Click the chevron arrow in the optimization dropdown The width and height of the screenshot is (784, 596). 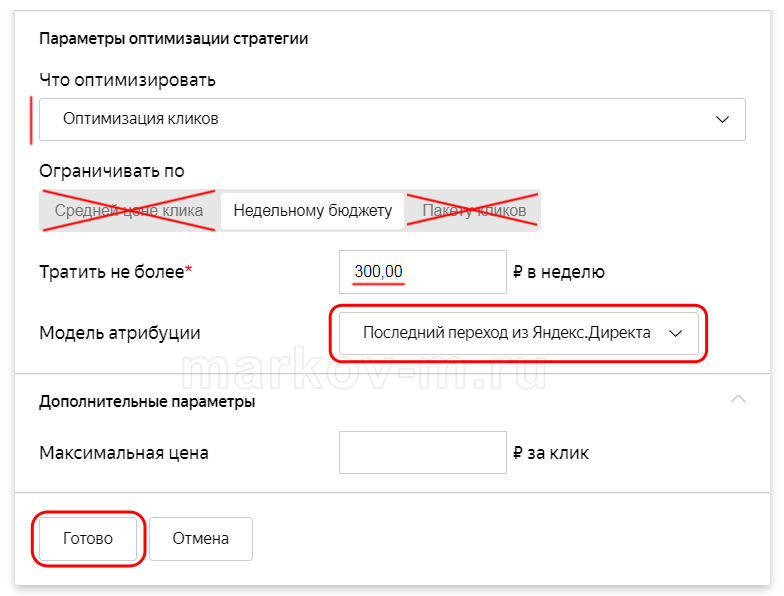[x=723, y=119]
